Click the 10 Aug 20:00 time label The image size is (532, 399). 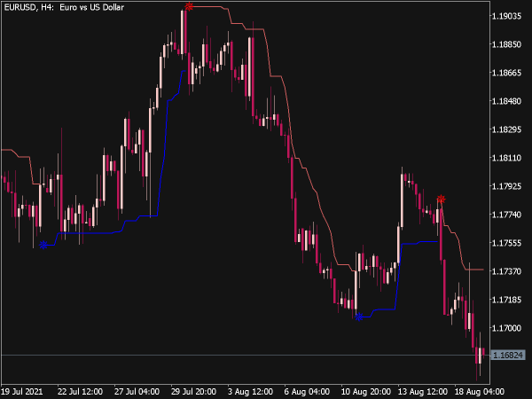(365, 392)
